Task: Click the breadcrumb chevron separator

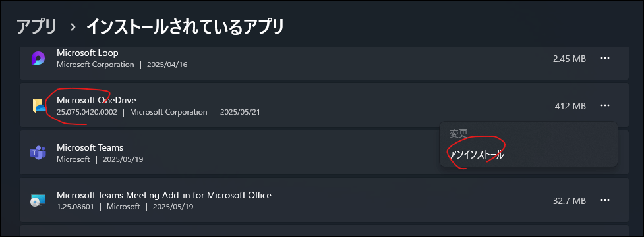Action: [73, 28]
